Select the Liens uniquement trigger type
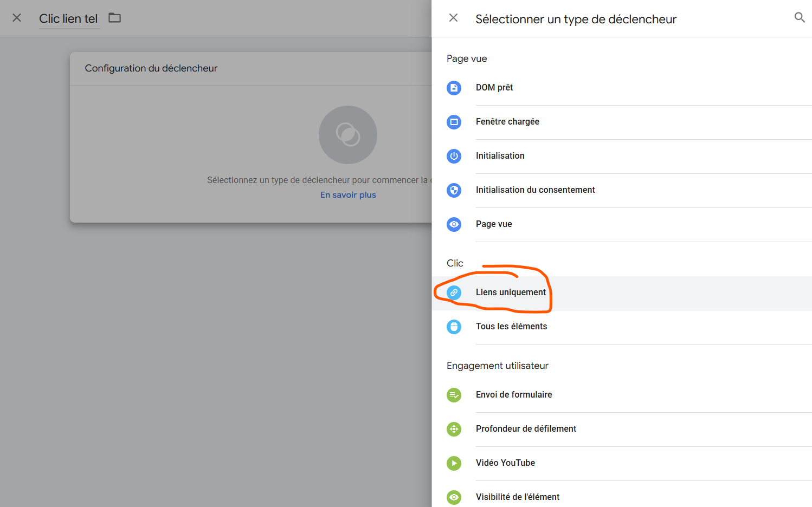This screenshot has height=507, width=812. 511,292
